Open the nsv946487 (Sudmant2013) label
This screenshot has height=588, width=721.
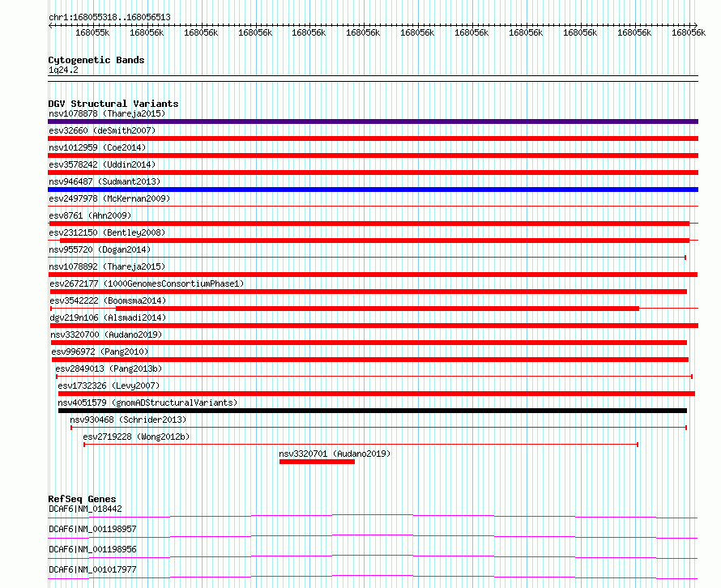105,181
